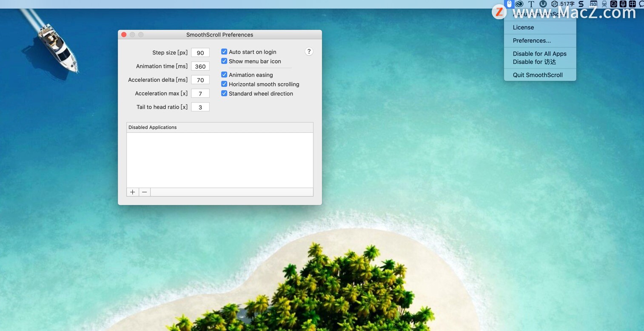Uncheck Standard wheel direction
The image size is (644, 331).
click(224, 93)
